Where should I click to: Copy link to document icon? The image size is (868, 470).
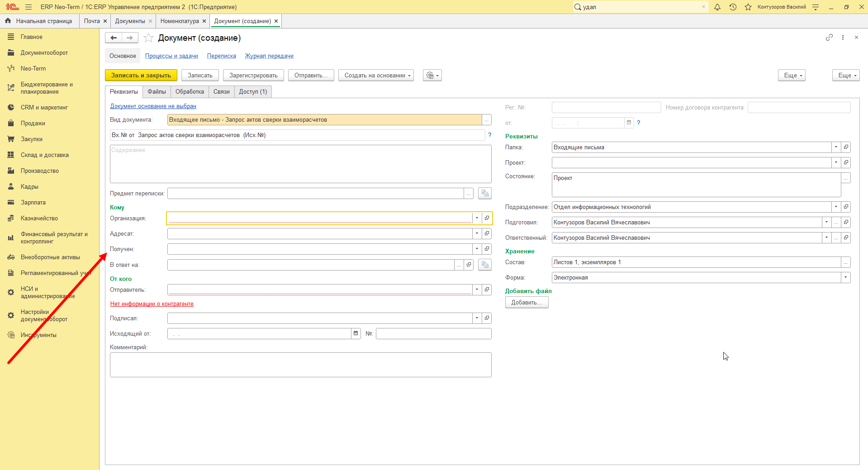(x=829, y=38)
